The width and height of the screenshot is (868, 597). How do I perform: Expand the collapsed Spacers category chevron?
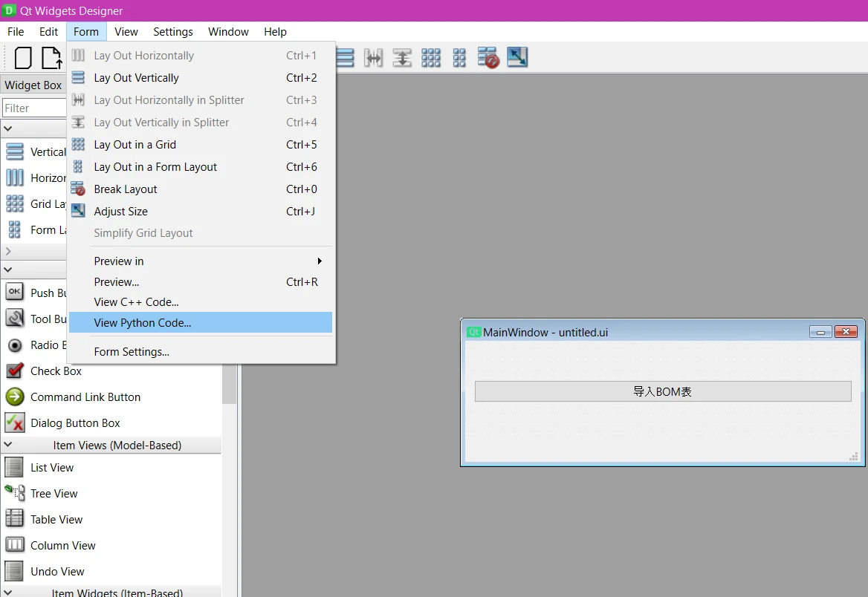[7, 251]
